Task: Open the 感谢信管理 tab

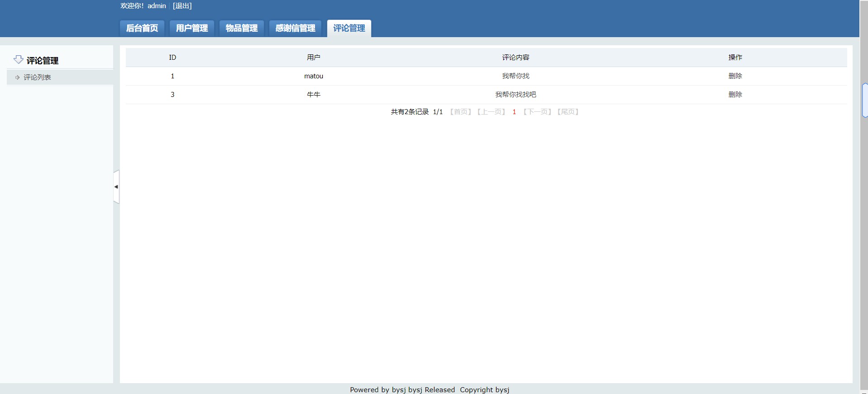Action: pos(295,28)
